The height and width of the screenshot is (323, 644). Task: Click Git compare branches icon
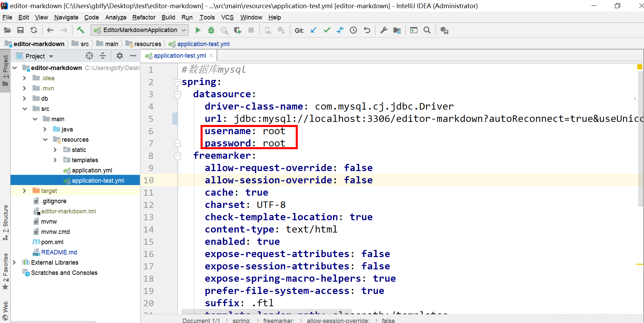click(340, 30)
